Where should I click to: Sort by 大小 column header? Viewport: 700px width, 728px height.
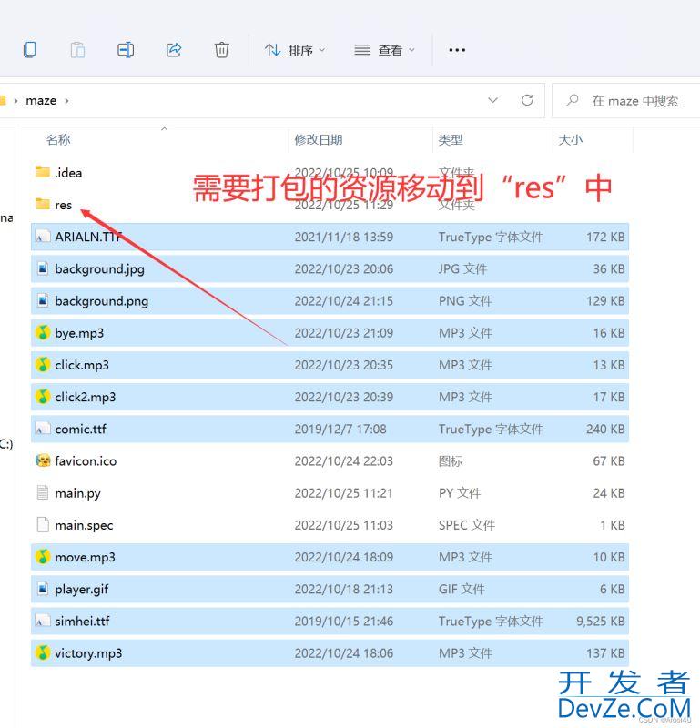pos(571,140)
